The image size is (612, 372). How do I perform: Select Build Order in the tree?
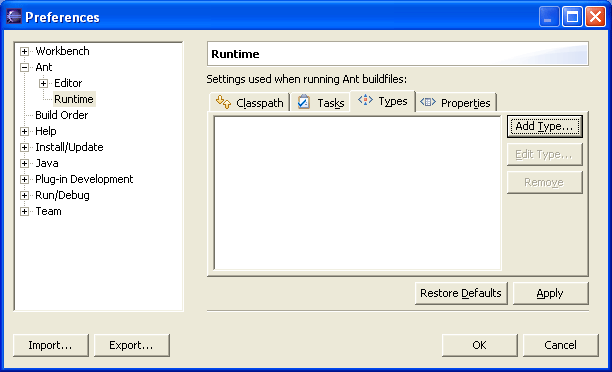(x=62, y=115)
